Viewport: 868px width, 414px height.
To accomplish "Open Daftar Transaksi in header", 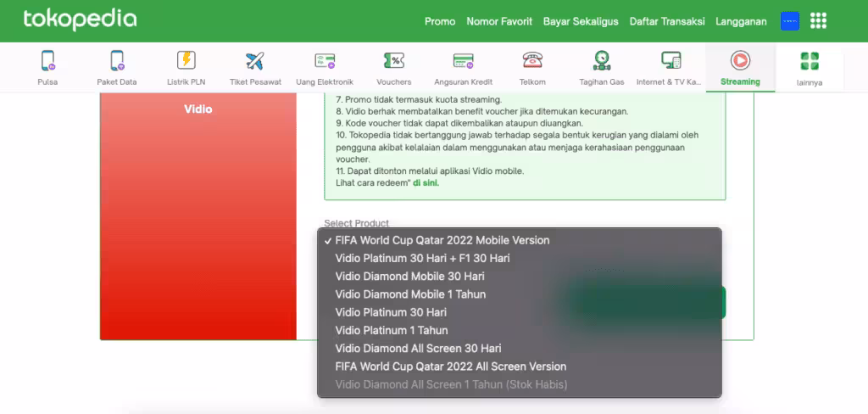I will [x=667, y=21].
